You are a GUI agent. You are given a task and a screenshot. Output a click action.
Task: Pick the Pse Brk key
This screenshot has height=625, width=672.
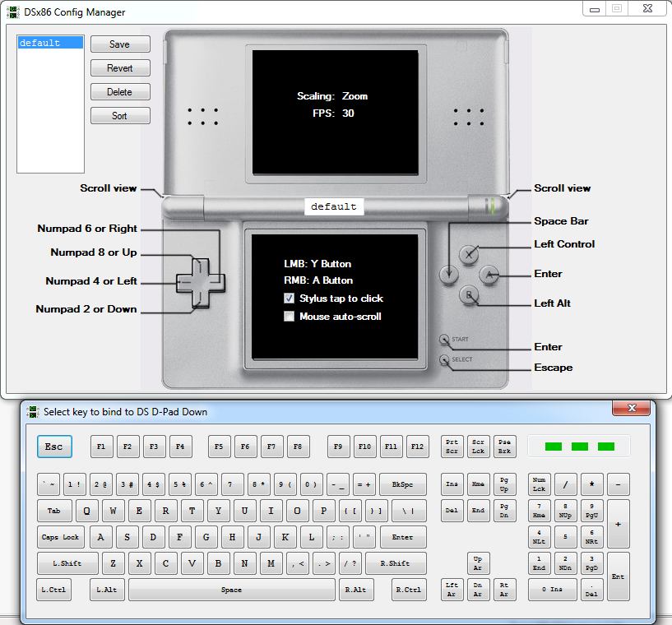pos(505,447)
